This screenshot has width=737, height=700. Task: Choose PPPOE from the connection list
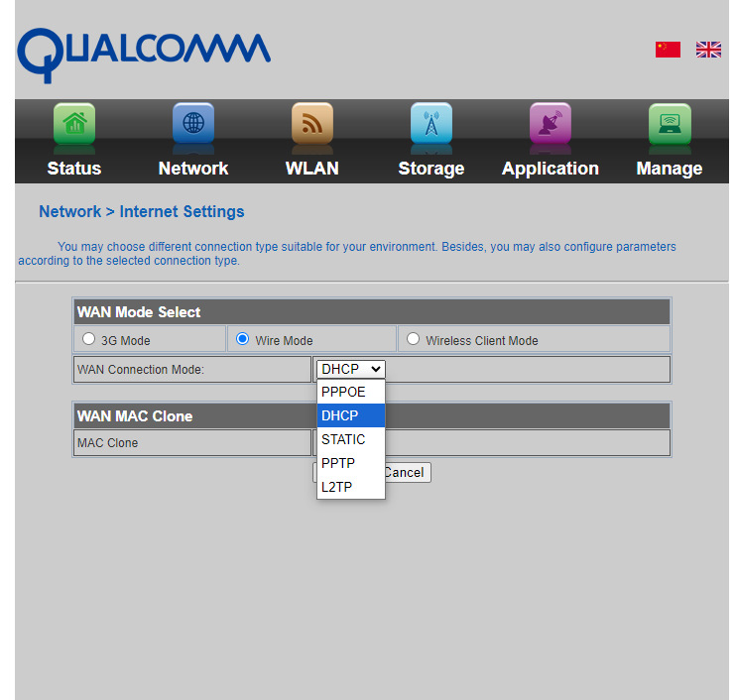pos(344,392)
